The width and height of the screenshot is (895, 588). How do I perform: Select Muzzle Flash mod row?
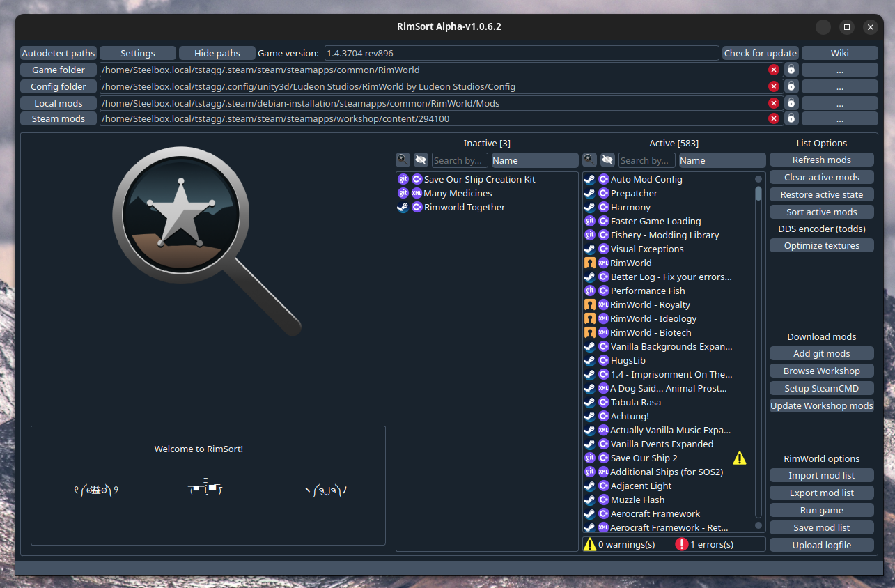668,500
